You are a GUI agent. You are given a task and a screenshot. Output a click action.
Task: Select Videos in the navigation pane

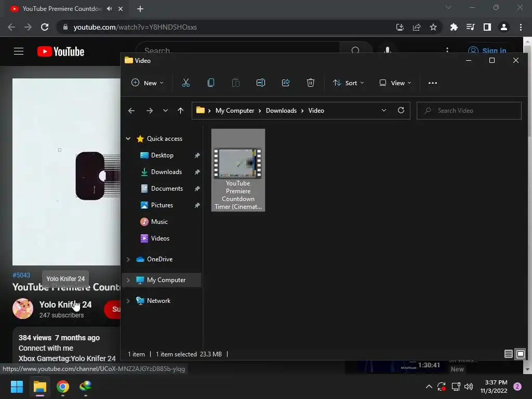(x=160, y=238)
